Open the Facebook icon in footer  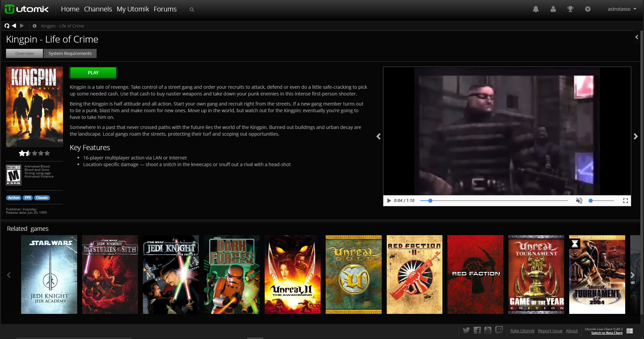coord(477,330)
